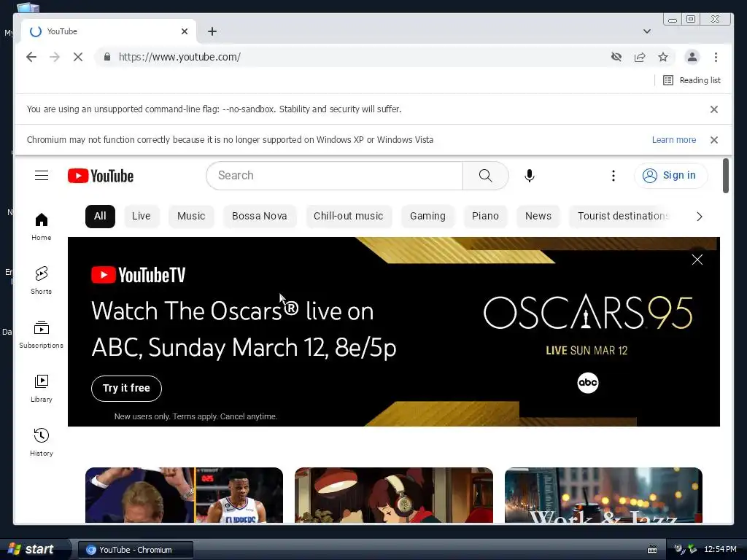
Task: Select the Bossa Nova filter chip
Action: [x=260, y=216]
